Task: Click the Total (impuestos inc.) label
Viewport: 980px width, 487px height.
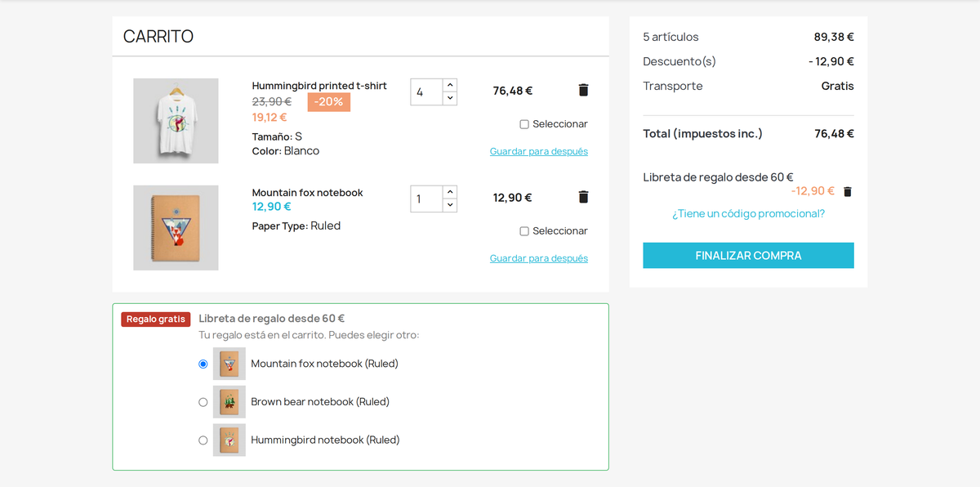Action: tap(702, 134)
